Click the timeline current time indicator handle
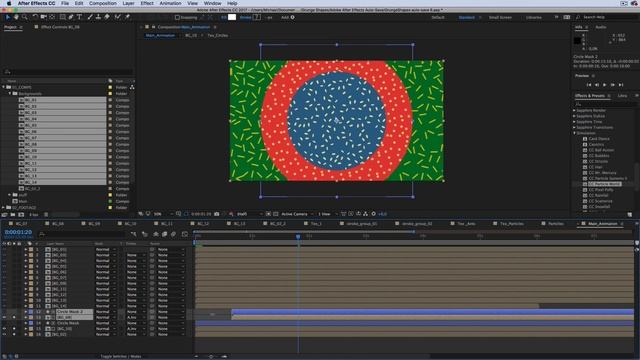640x360 pixels. click(x=298, y=236)
